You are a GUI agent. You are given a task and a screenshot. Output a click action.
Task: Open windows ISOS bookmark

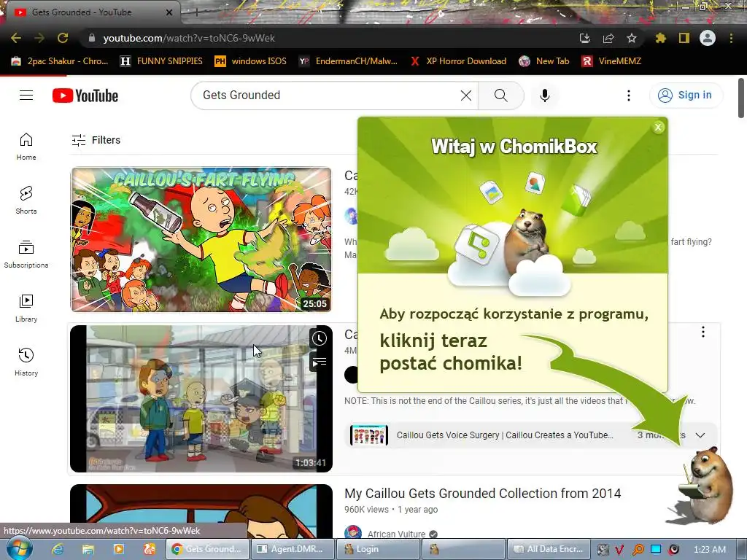point(251,61)
